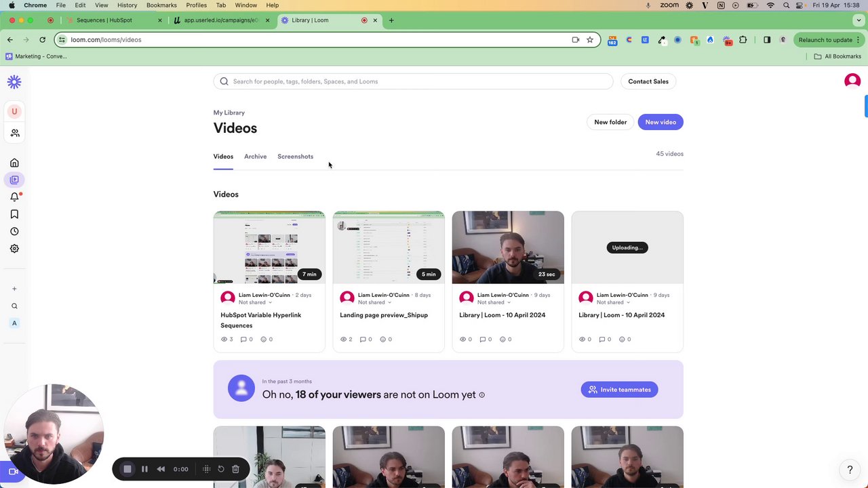Click the camera icon in address bar
Image resolution: width=868 pixels, height=488 pixels.
pos(576,40)
